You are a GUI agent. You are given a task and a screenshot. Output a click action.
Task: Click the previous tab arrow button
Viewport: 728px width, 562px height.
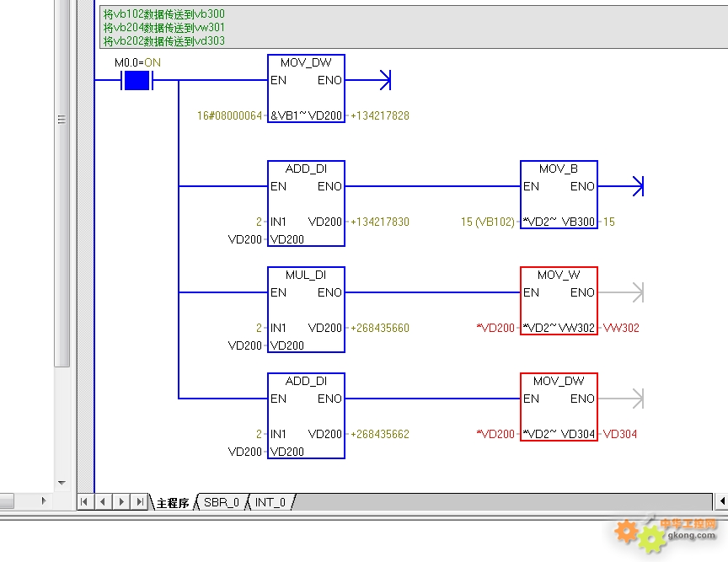pyautogui.click(x=103, y=501)
